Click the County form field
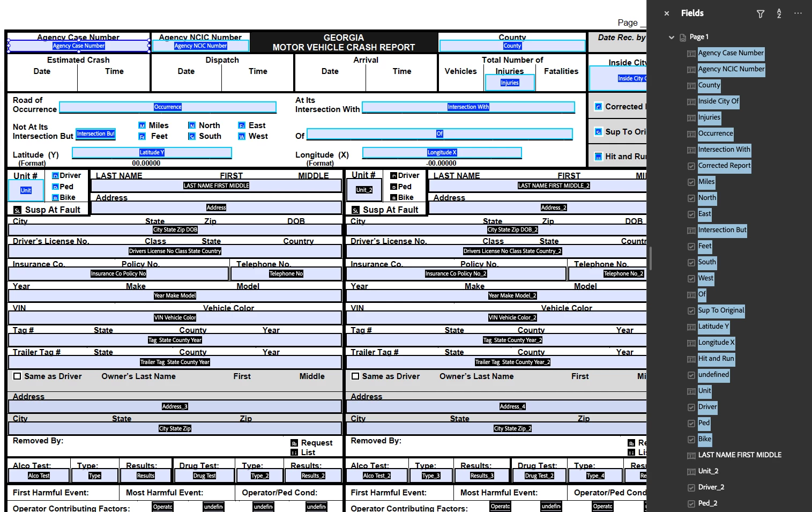This screenshot has height=512, width=812. [512, 46]
